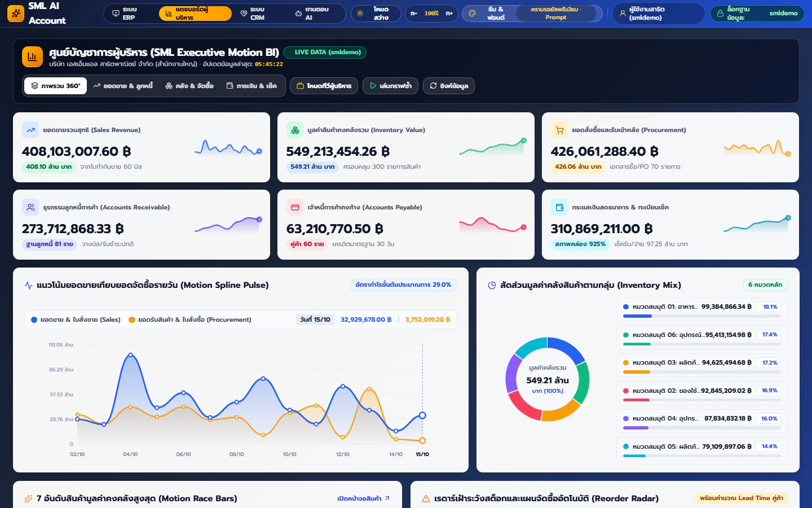Switch to the การเงิน & เช็ค tab

click(x=251, y=86)
